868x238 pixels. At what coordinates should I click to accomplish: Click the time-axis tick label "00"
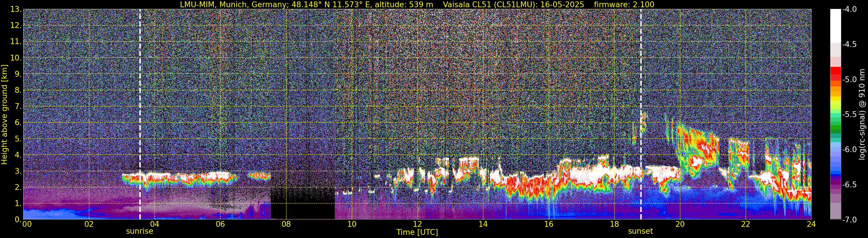pos(27,224)
